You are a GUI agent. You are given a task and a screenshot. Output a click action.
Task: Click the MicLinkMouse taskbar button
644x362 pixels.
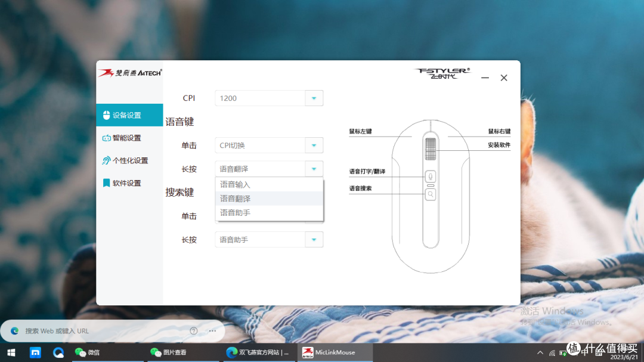click(x=335, y=352)
